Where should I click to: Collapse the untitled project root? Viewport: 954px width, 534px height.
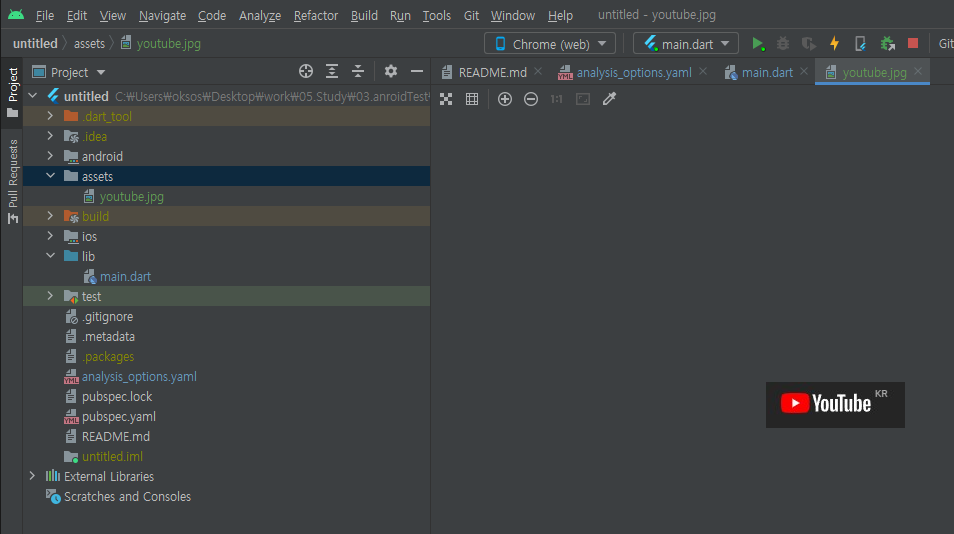(33, 96)
